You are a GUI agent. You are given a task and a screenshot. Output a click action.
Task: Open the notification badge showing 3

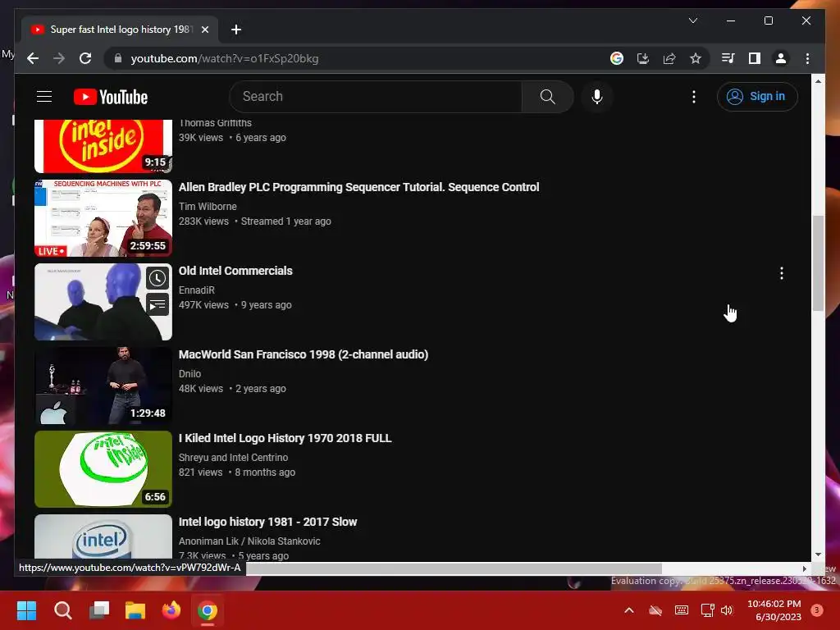point(817,610)
